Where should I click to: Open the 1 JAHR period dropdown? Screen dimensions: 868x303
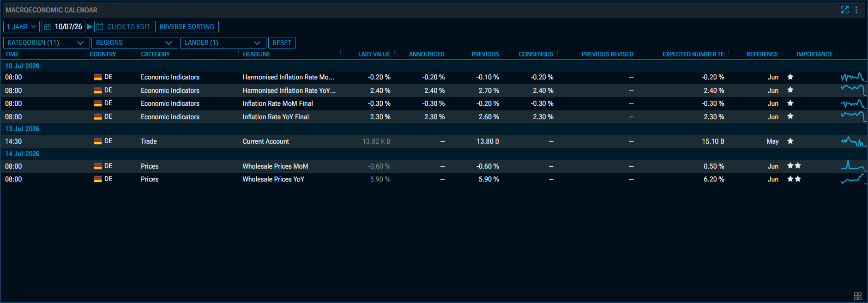click(21, 27)
